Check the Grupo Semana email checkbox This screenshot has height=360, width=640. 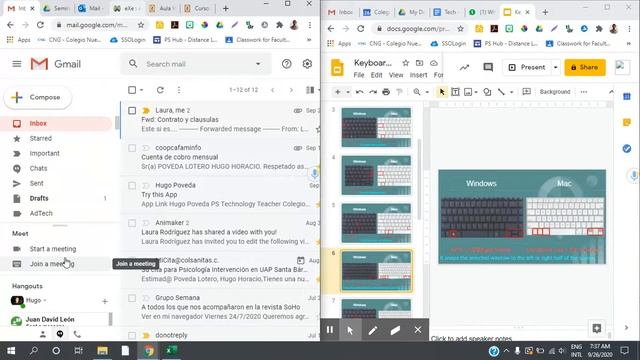pyautogui.click(x=132, y=298)
